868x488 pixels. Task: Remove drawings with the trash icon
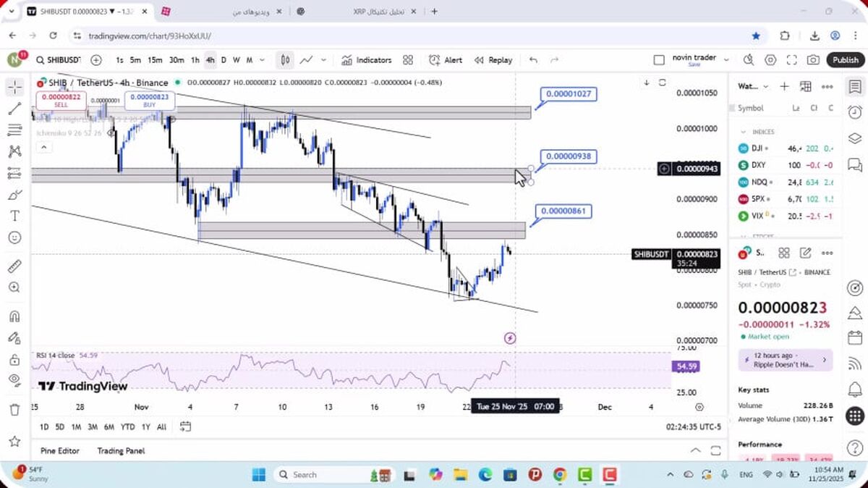tap(14, 410)
